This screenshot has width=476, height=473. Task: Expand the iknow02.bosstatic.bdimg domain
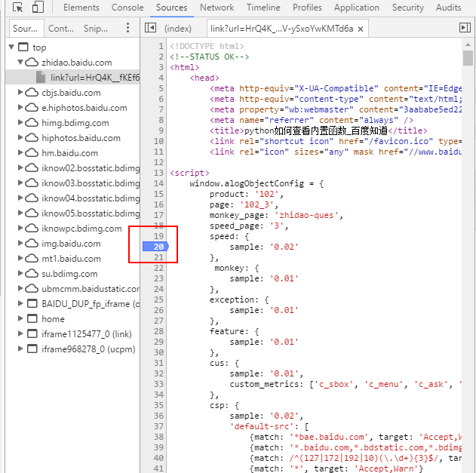point(20,168)
